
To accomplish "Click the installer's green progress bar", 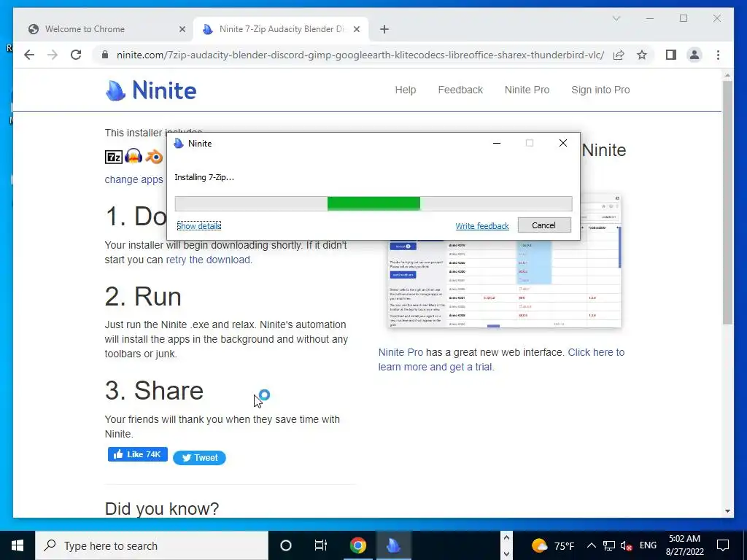I will [x=373, y=203].
